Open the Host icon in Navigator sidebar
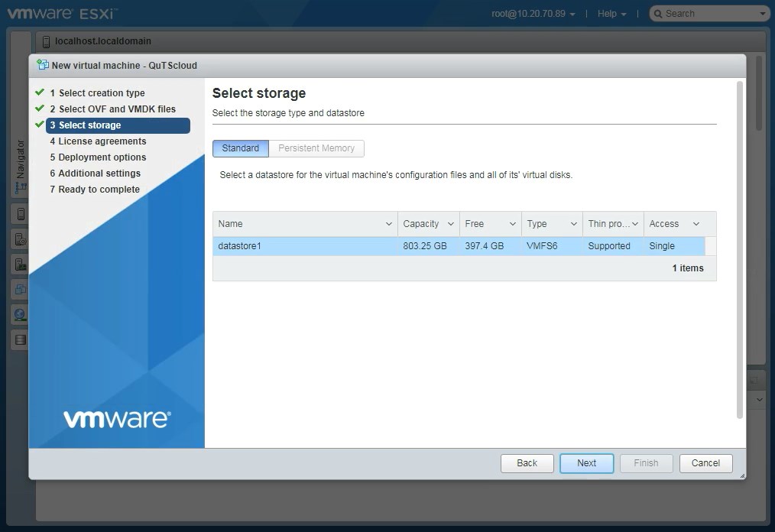The image size is (775, 532). click(x=21, y=214)
